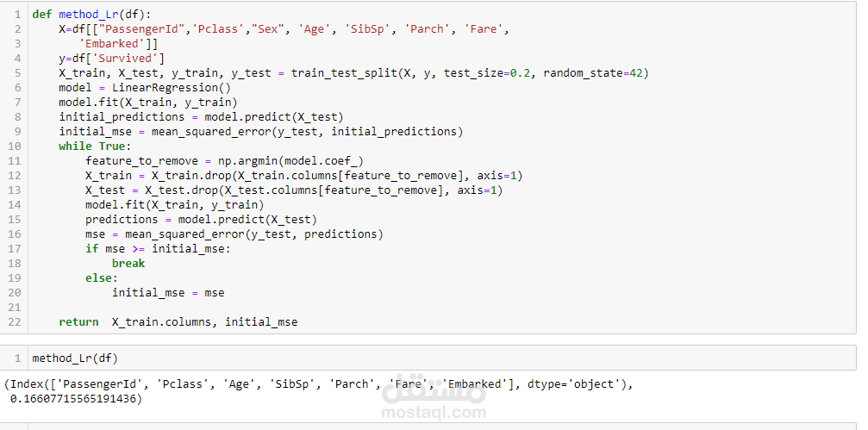Click the initial_mse = mse assignment on line 20

(168, 293)
